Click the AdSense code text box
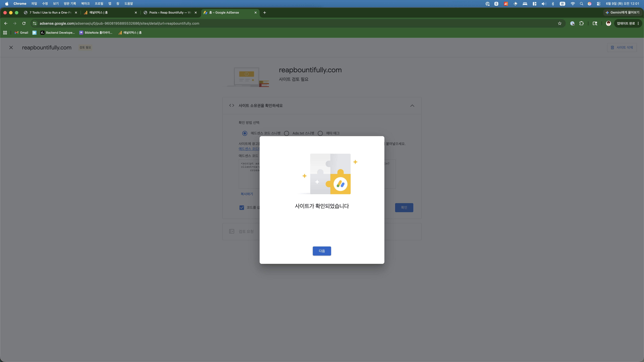This screenshot has width=644, height=362. 317,174
